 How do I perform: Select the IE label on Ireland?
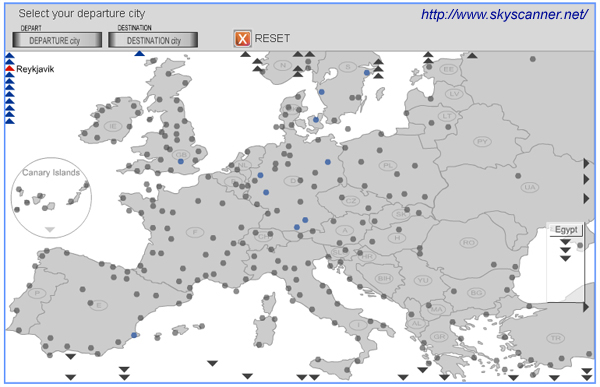click(113, 126)
